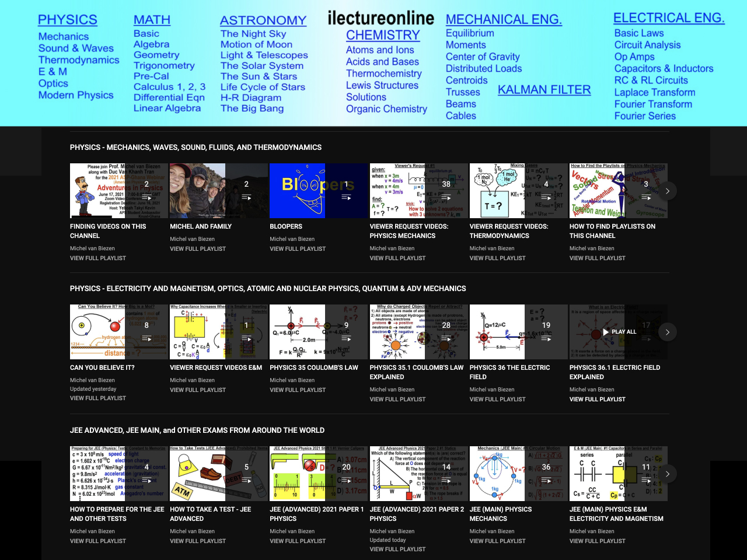
Task: Open Viewer Request Physics Mechanics thumbnail
Action: pos(419,191)
